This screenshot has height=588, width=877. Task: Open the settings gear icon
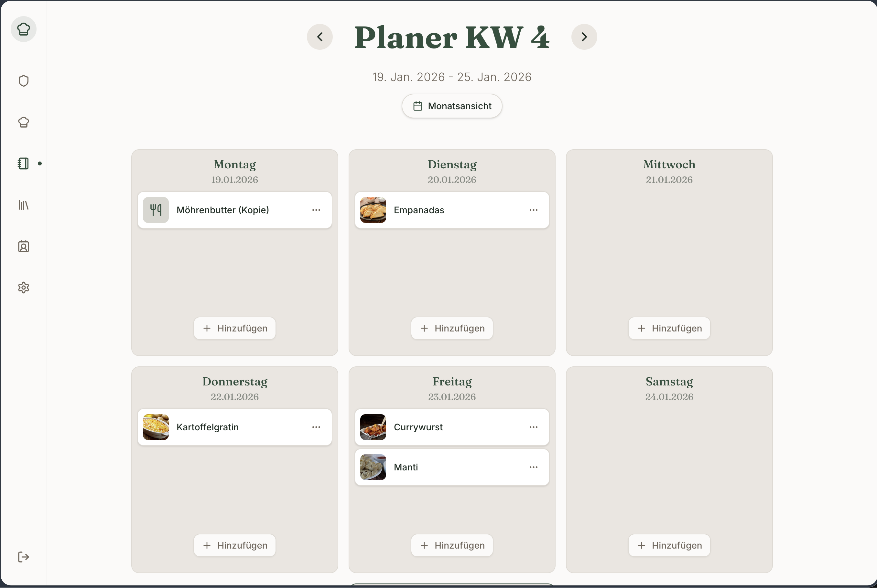click(x=23, y=288)
